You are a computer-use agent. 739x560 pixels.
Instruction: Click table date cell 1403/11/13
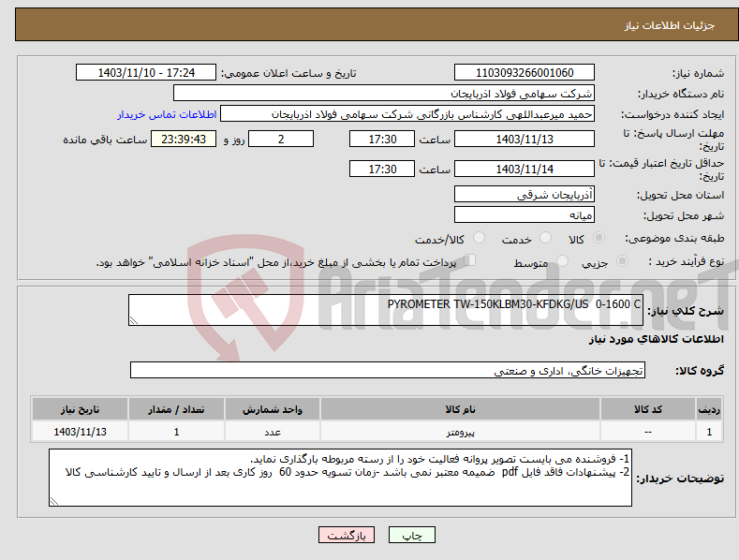click(81, 432)
